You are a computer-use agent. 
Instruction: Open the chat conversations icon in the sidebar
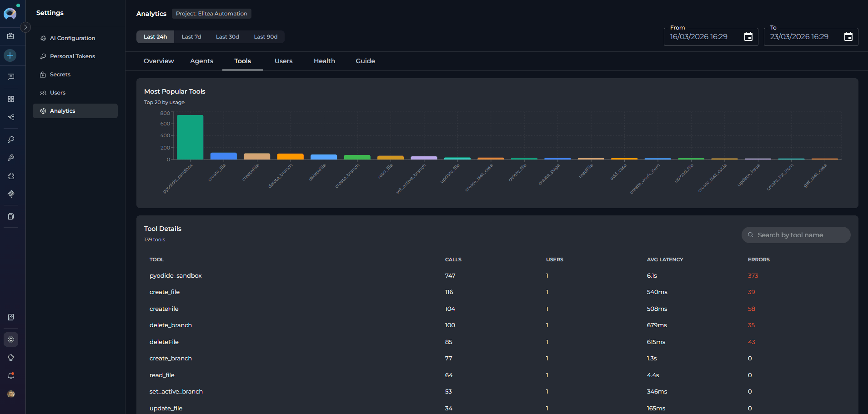click(x=11, y=76)
